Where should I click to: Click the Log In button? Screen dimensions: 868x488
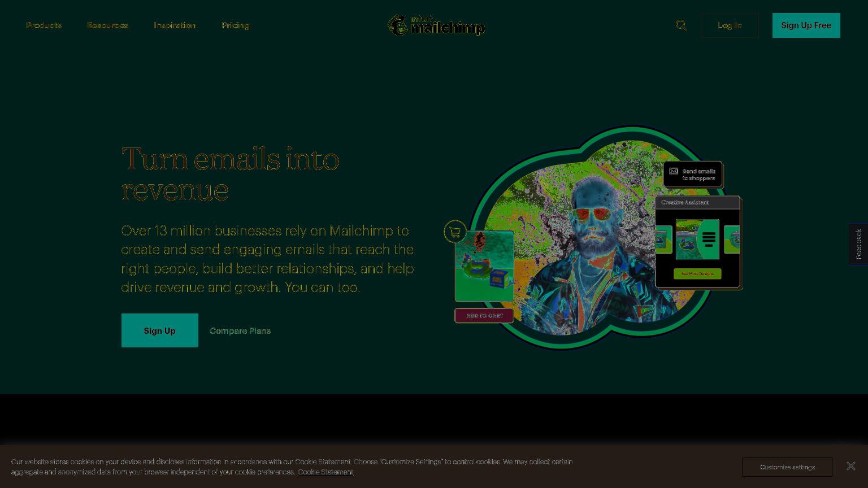730,25
